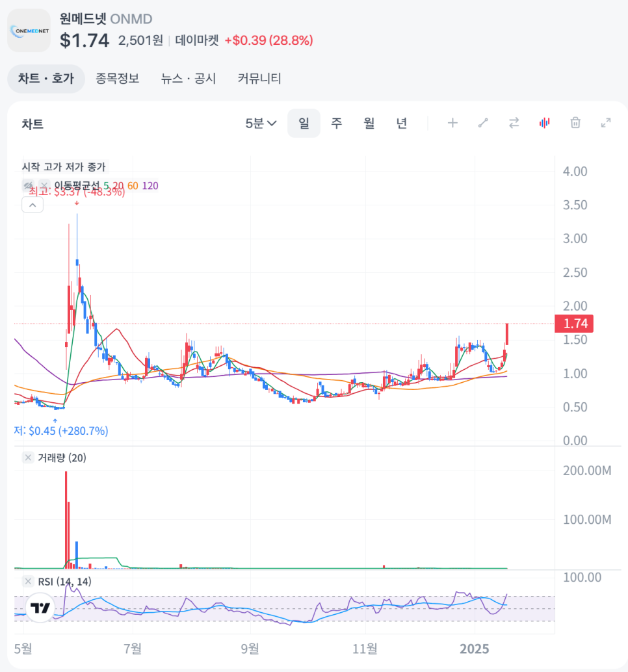Remove the 거래량 (20) indicator
628x672 pixels.
click(x=28, y=458)
